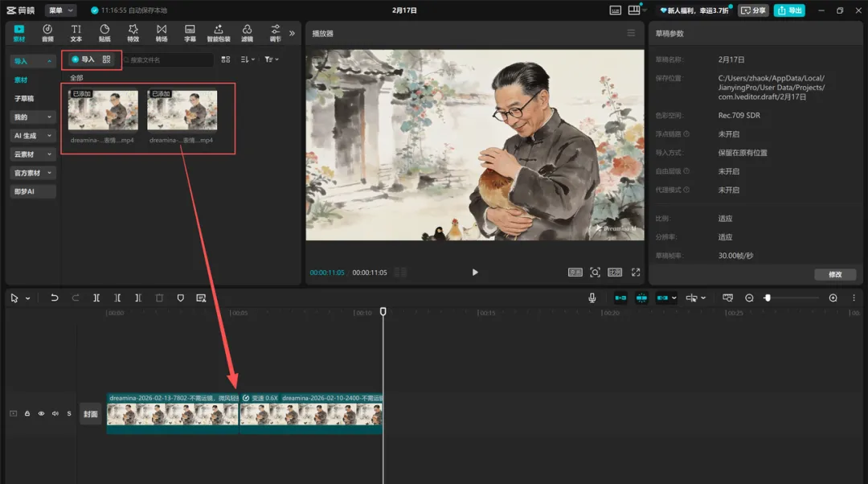Select the second dreamina mp4 thumbnail
Viewport: 868px width, 484px height.
point(182,110)
